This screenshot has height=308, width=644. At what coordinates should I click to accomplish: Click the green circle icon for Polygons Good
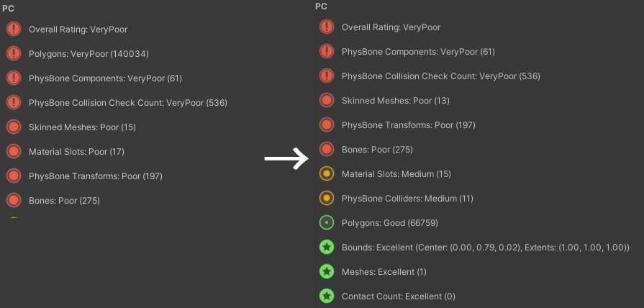click(x=327, y=223)
